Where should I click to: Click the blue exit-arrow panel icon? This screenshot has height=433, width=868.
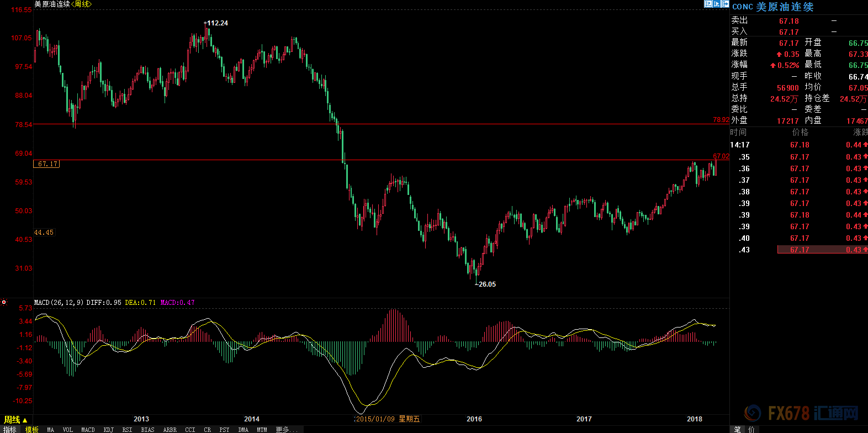coord(725,4)
